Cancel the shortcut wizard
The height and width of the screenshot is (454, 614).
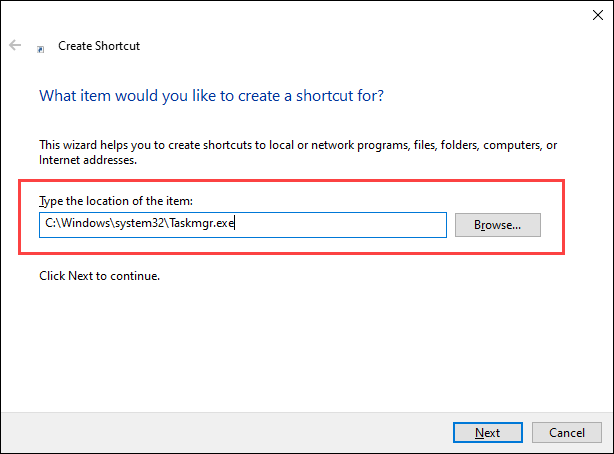(x=566, y=432)
